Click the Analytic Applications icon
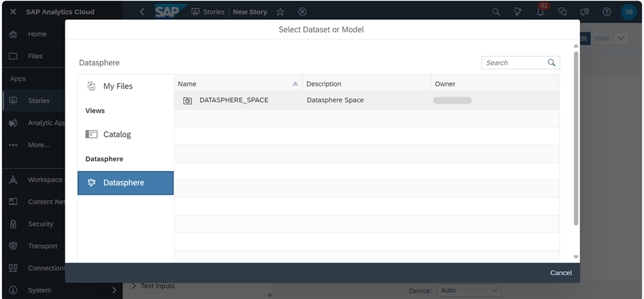Screen dimensions: 644x299 [13, 123]
